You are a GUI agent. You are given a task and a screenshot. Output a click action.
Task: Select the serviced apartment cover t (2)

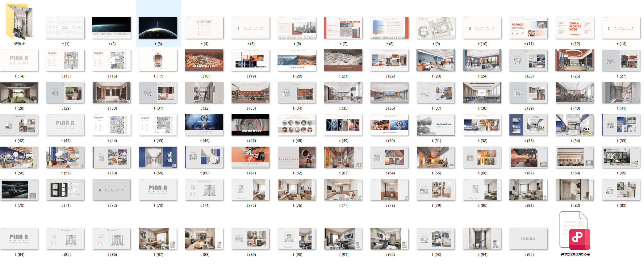tap(111, 28)
